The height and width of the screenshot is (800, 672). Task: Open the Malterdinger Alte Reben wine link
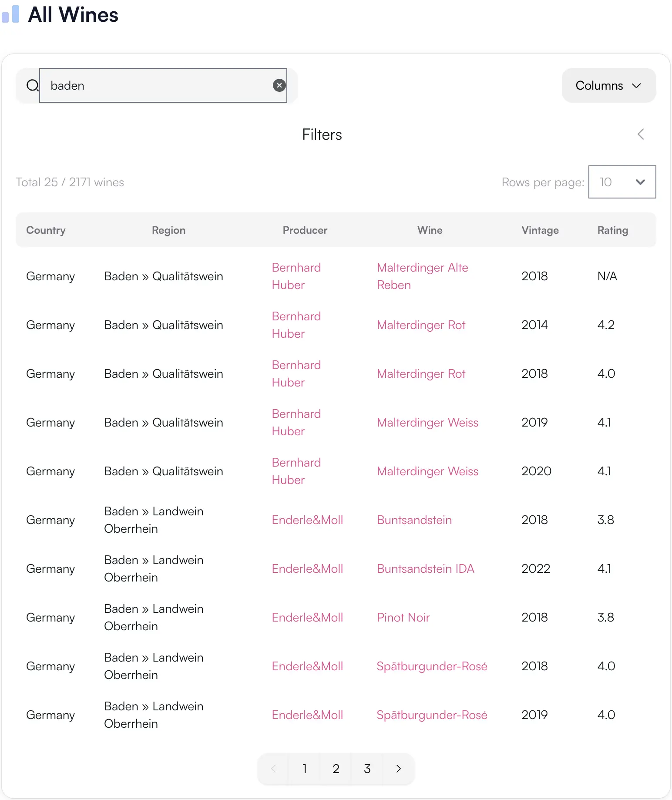(422, 276)
